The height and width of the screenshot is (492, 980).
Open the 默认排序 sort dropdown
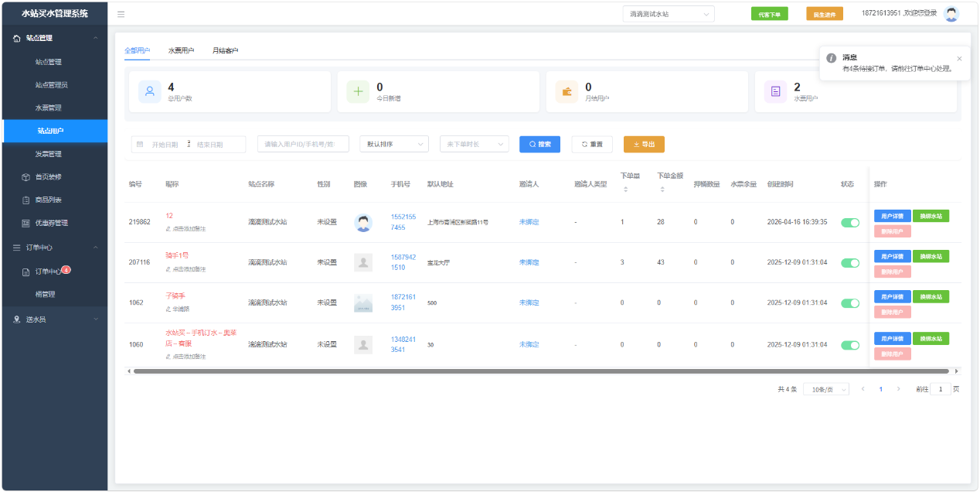point(395,144)
